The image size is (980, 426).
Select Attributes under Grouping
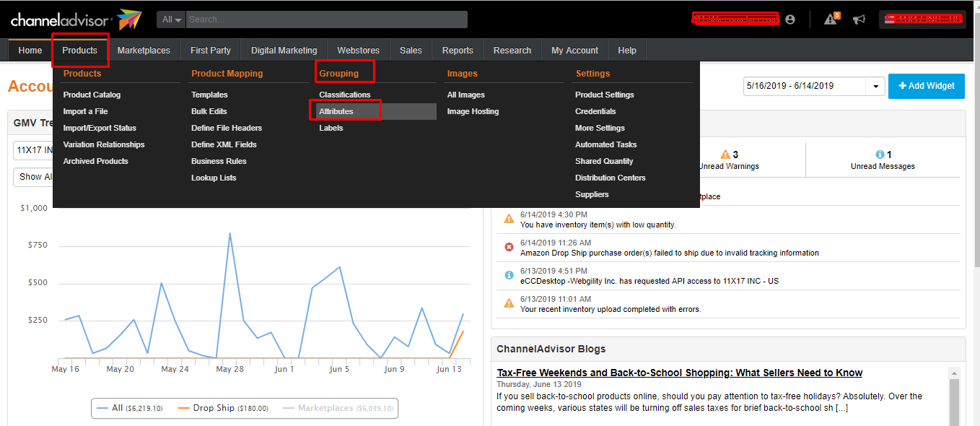pos(336,111)
